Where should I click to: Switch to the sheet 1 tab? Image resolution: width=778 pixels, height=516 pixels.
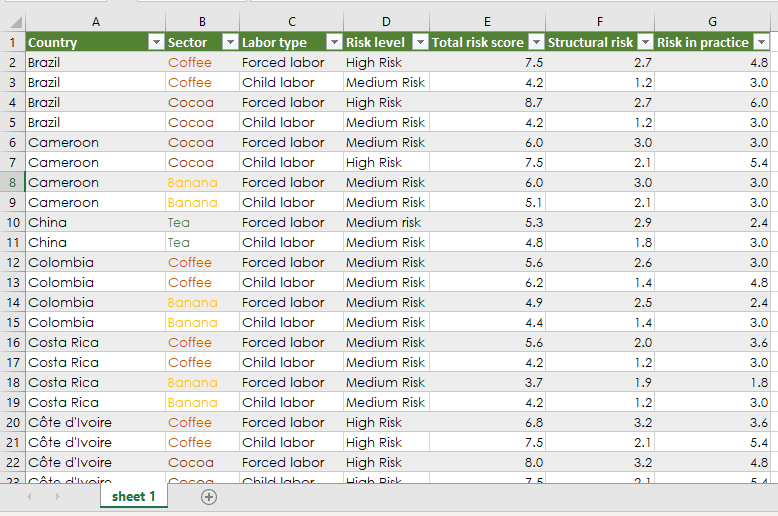[134, 497]
